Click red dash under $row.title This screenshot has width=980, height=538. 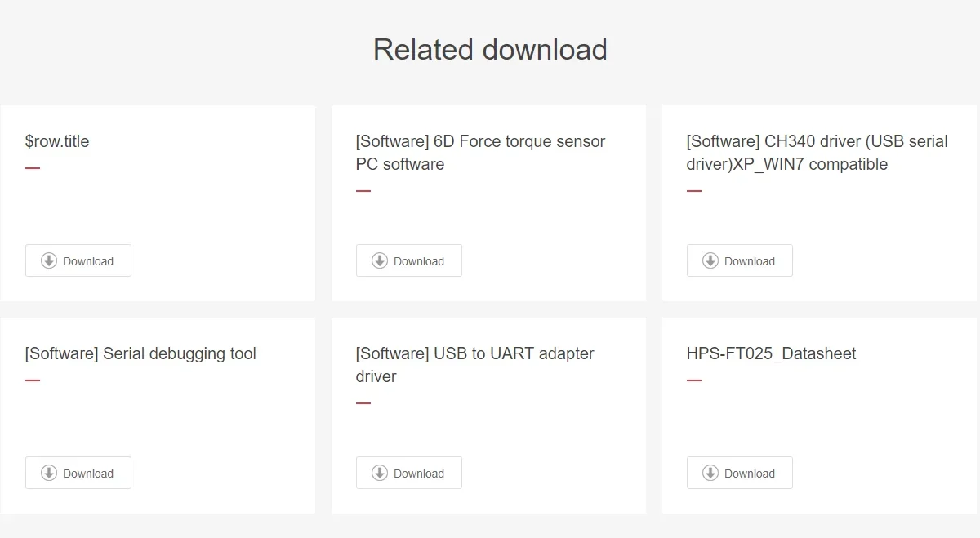(x=33, y=168)
